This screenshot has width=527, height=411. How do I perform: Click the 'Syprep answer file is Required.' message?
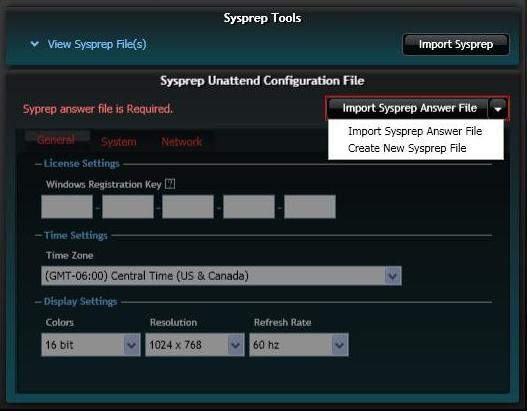tap(98, 109)
